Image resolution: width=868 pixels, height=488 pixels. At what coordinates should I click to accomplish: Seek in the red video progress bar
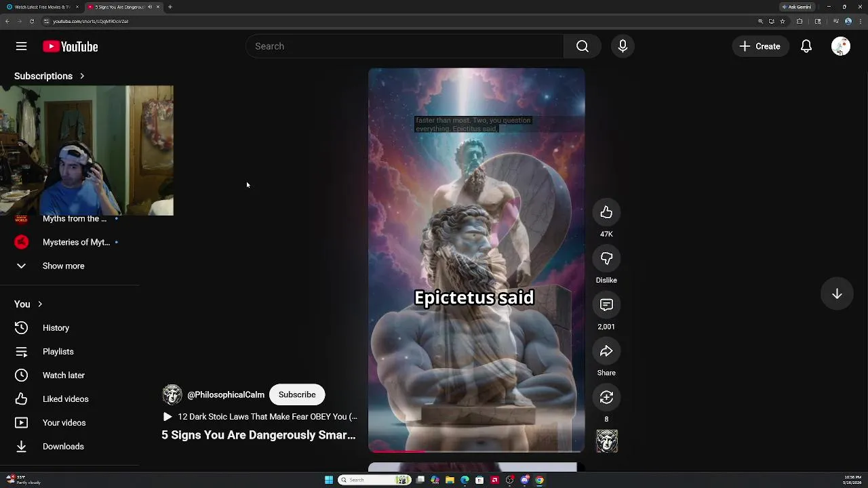click(x=476, y=451)
